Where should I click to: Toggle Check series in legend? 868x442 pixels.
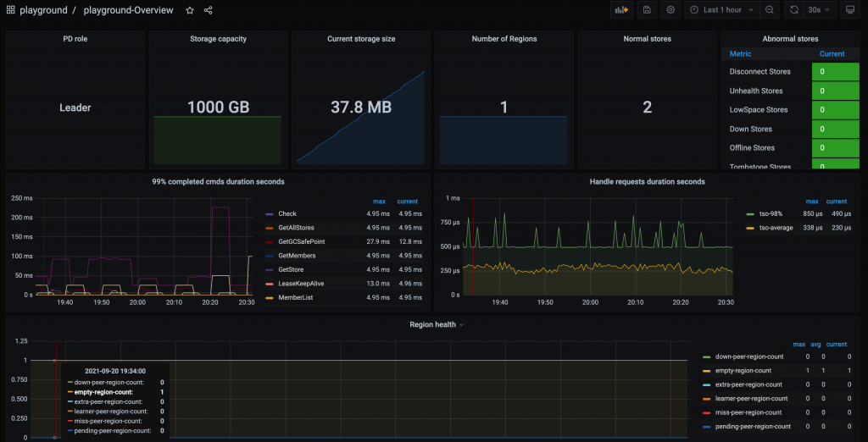(287, 213)
